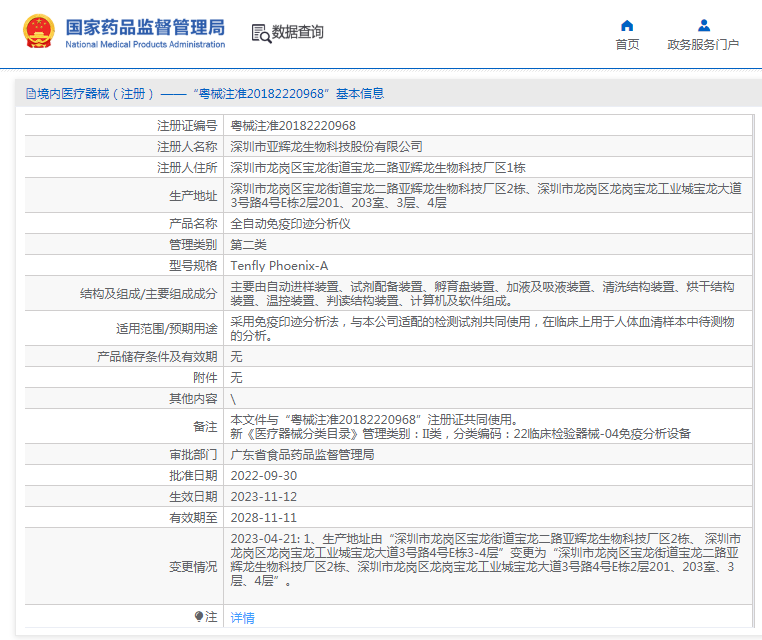Click the change record text dated 2023-04-21

coord(486,559)
